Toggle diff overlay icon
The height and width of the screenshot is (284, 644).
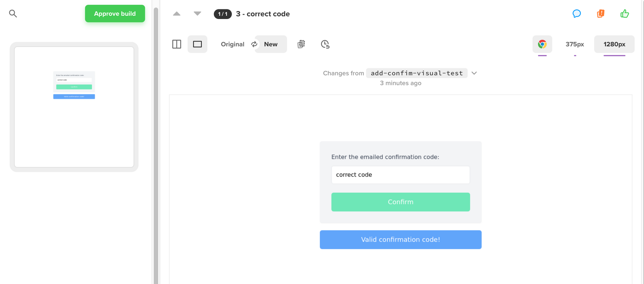(301, 44)
